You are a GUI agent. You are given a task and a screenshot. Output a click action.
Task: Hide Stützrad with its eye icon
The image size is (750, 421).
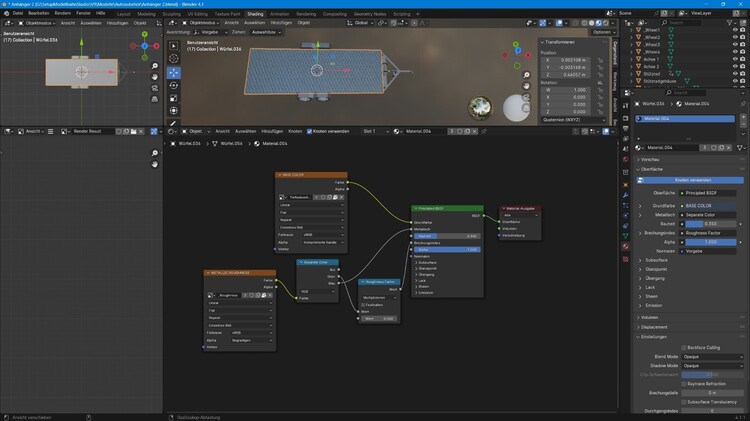coord(735,74)
